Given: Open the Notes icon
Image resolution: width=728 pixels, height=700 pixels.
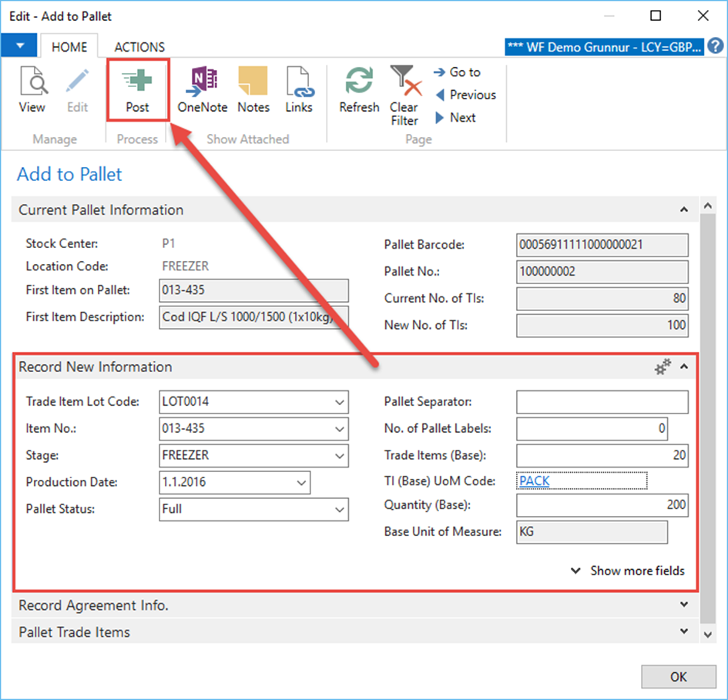Looking at the screenshot, I should coord(253,91).
